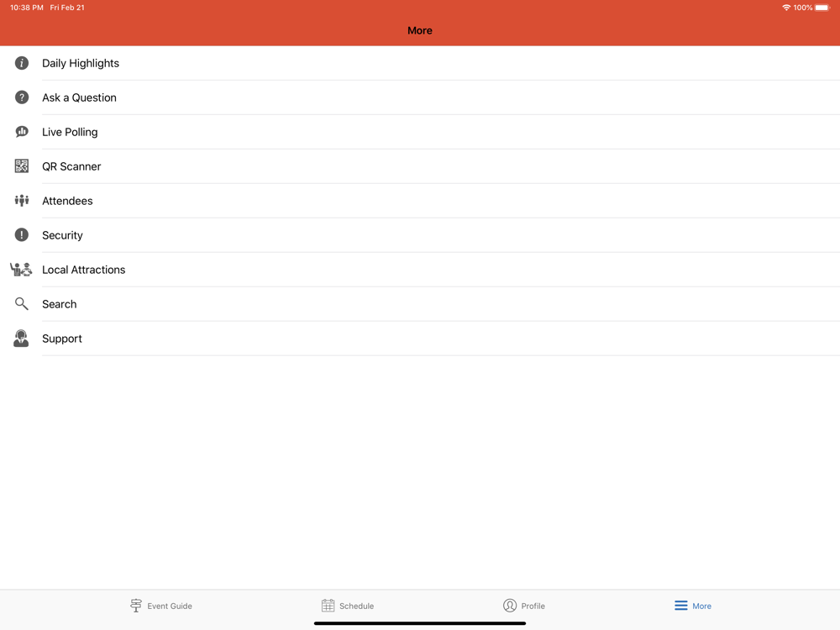
Task: Tap the Local Attractions icon
Action: [21, 270]
